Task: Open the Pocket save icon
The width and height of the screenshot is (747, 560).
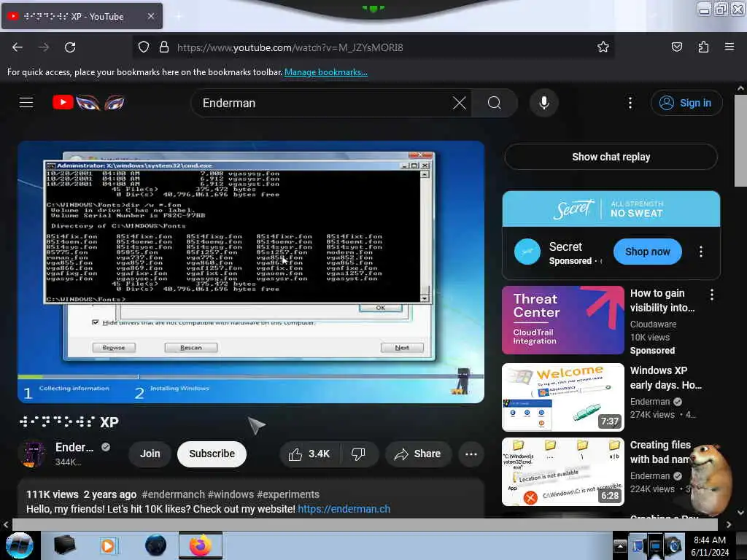Action: pyautogui.click(x=676, y=47)
